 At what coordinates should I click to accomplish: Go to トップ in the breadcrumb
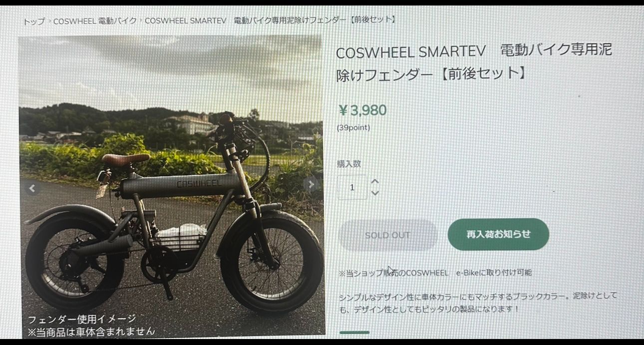pyautogui.click(x=34, y=21)
